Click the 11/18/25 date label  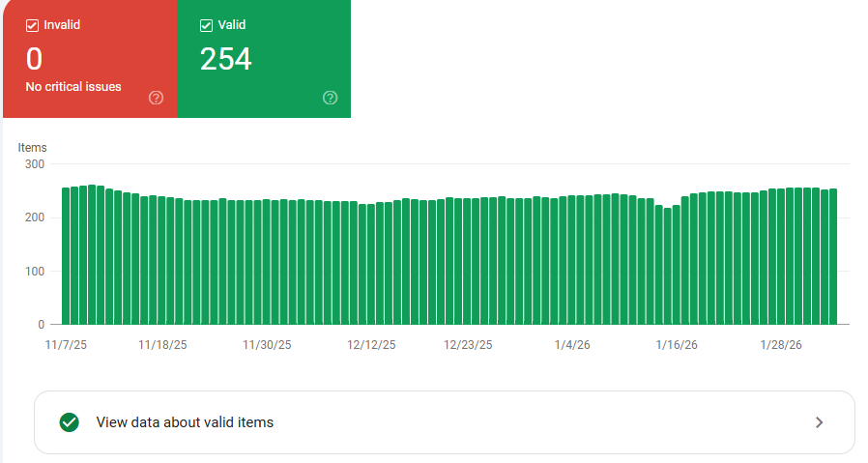(162, 344)
